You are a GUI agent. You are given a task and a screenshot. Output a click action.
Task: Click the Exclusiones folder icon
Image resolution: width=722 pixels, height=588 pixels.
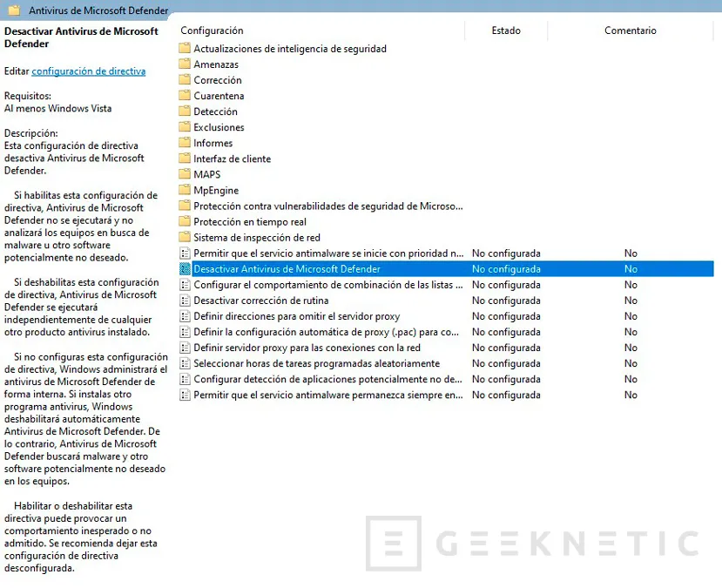(185, 126)
